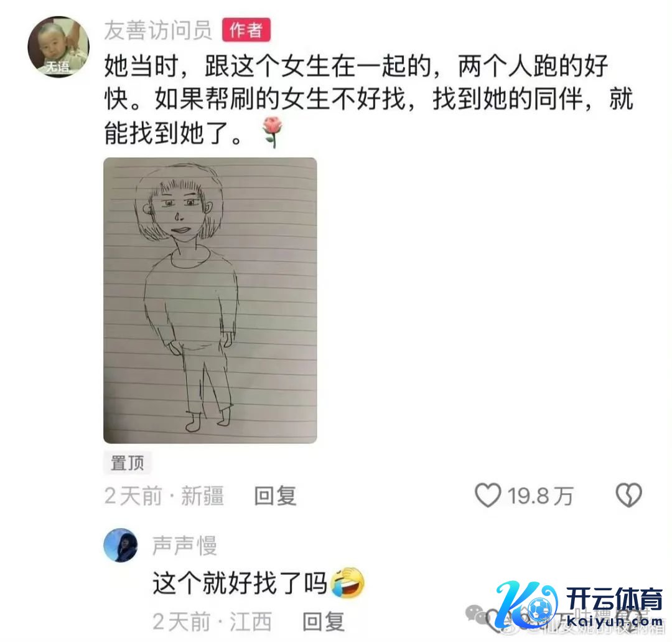Viewport: 672px width, 642px height.
Task: Open the 声声慢 username link
Action: click(185, 545)
